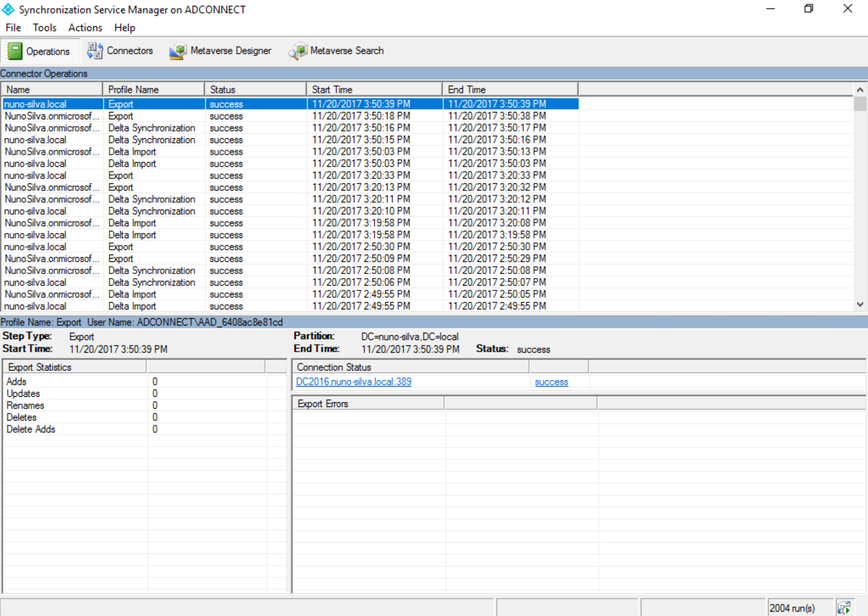Select nuno-silva.local Delta Import at 2:49:55 PM
The height and width of the screenshot is (616, 868).
(290, 306)
